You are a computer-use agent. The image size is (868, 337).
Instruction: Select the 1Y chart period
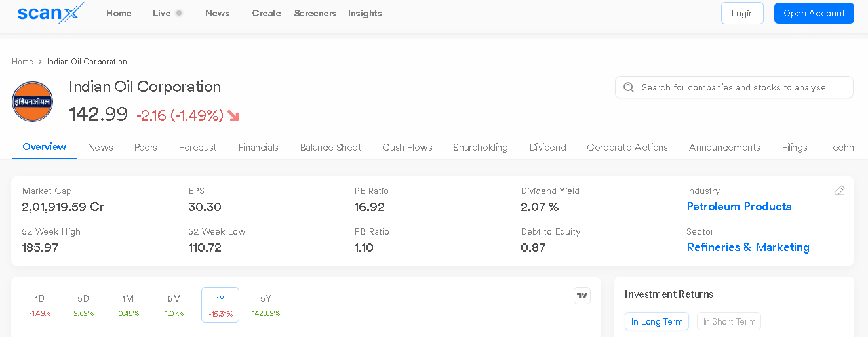(220, 305)
